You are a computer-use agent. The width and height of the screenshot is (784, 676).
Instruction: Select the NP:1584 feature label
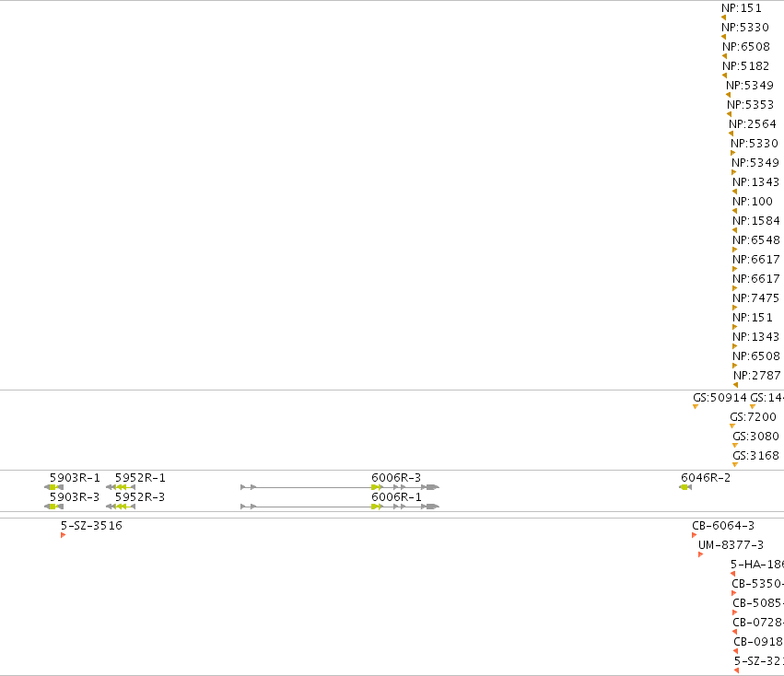756,220
